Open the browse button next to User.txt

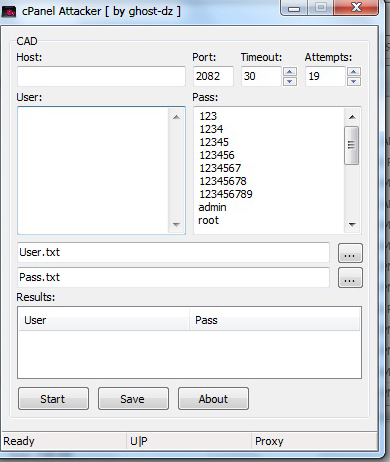[350, 253]
